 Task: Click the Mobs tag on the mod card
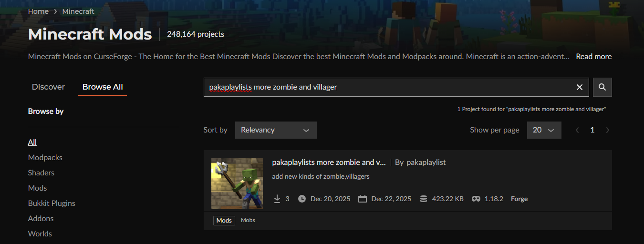click(x=248, y=220)
